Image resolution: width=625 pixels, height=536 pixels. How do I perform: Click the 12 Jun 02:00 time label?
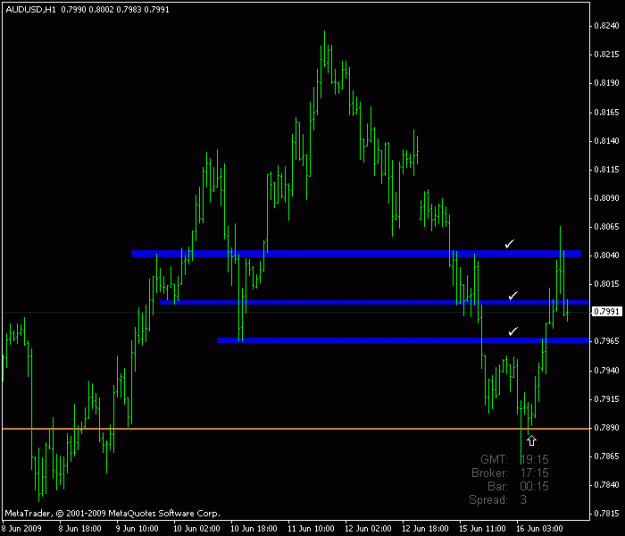coord(368,529)
